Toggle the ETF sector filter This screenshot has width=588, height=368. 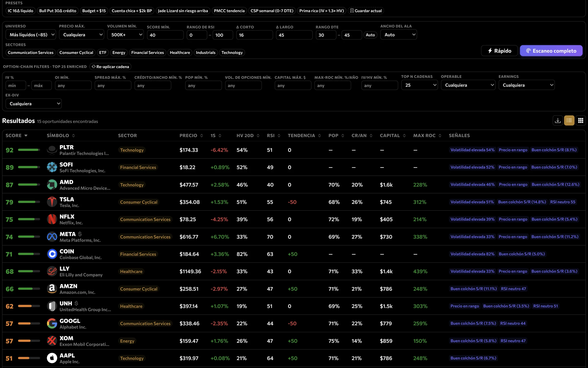click(103, 53)
